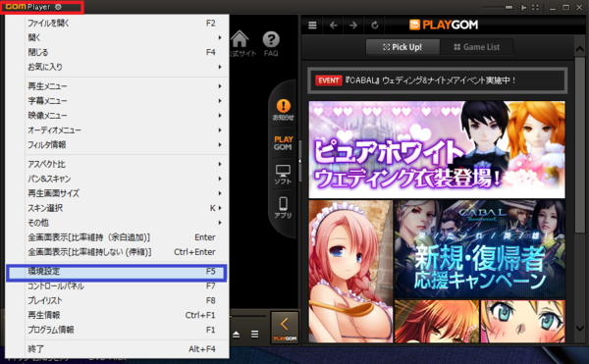
Task: Click the アプリ phone icon
Action: pyautogui.click(x=283, y=207)
